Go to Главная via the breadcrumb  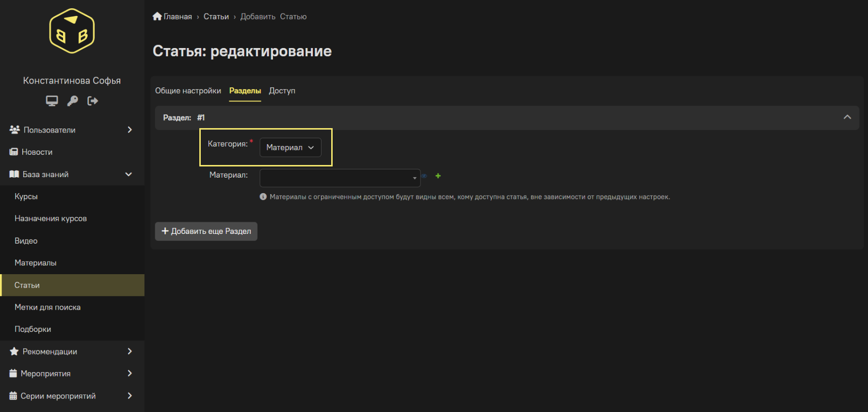tap(177, 16)
